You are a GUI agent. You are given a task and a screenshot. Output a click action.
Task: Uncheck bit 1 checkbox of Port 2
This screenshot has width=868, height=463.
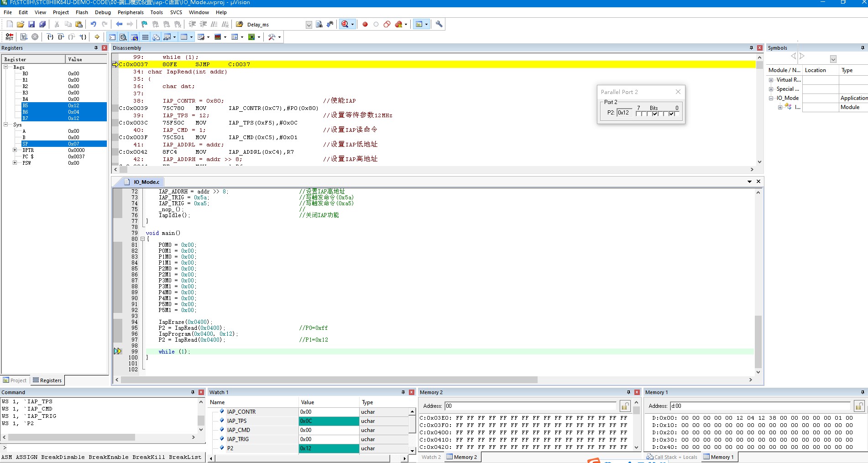coord(671,114)
